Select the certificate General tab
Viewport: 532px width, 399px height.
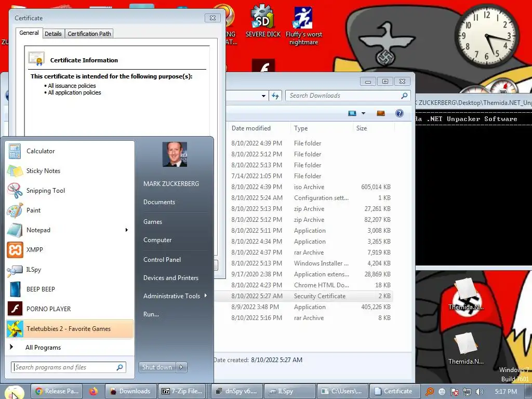(x=29, y=33)
